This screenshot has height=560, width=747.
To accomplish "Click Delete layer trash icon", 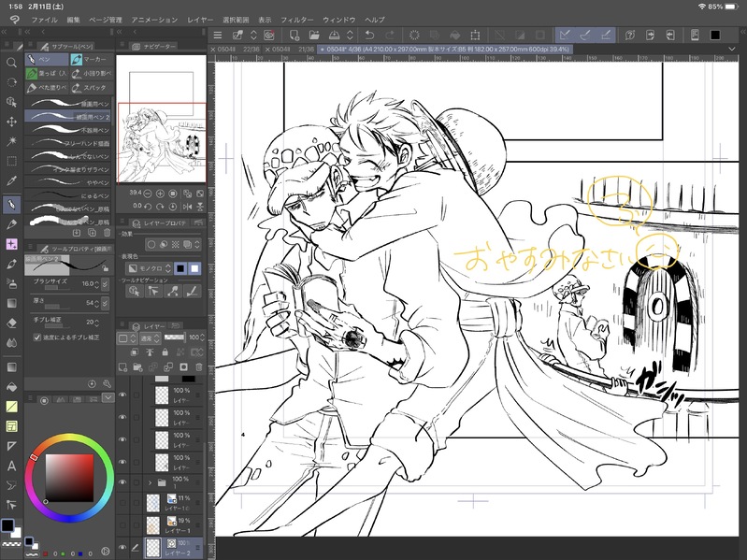I will tap(198, 367).
